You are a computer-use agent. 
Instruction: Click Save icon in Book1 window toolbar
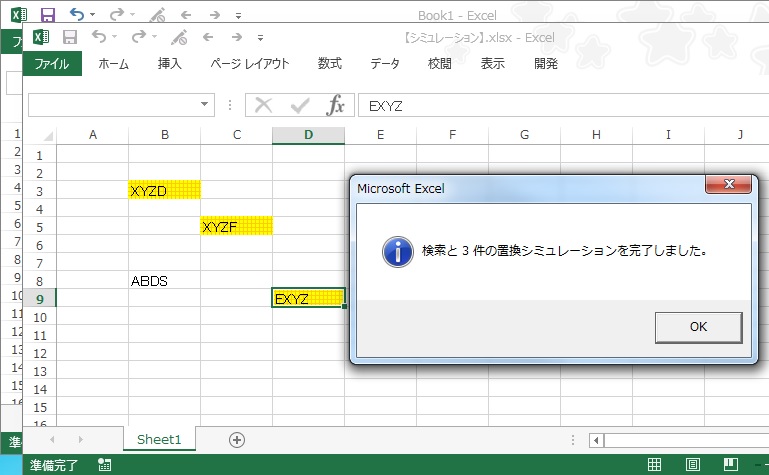tap(47, 15)
